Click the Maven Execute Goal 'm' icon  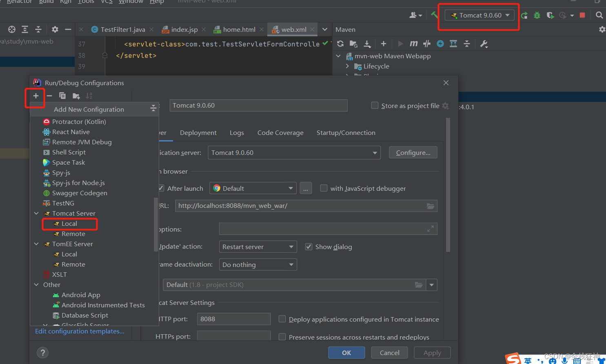(x=413, y=44)
